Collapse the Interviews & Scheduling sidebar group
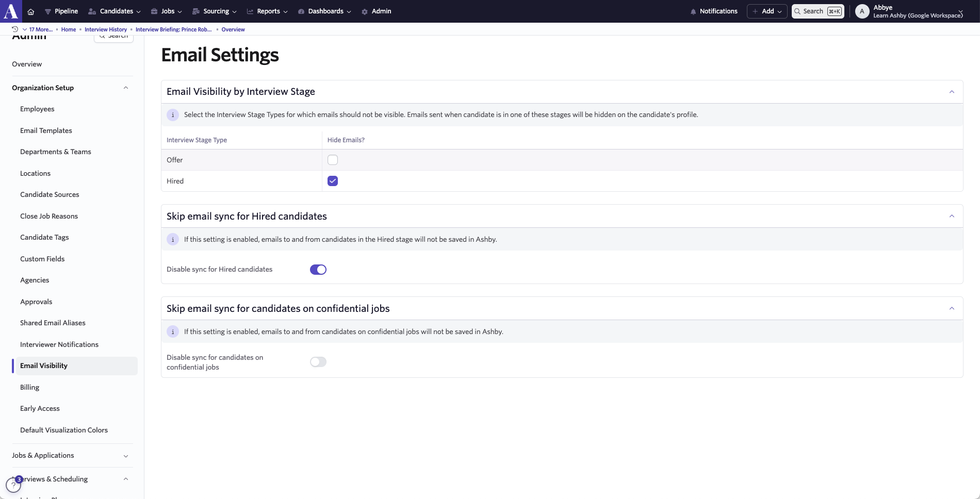This screenshot has height=499, width=980. coord(126,479)
